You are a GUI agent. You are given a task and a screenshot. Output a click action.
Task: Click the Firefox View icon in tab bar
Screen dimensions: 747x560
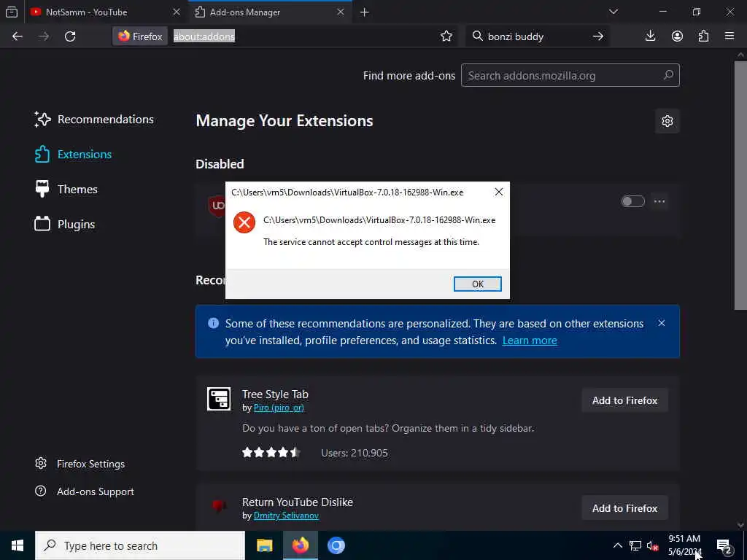(x=12, y=12)
